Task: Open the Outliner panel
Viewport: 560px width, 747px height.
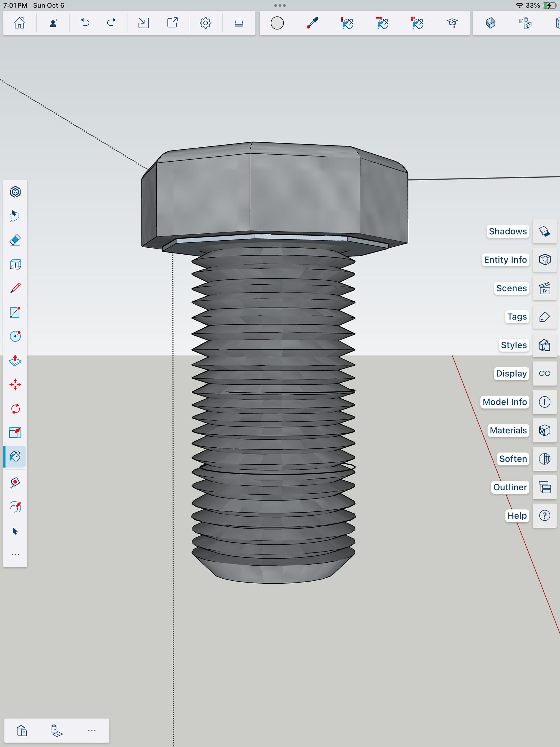Action: (x=545, y=487)
